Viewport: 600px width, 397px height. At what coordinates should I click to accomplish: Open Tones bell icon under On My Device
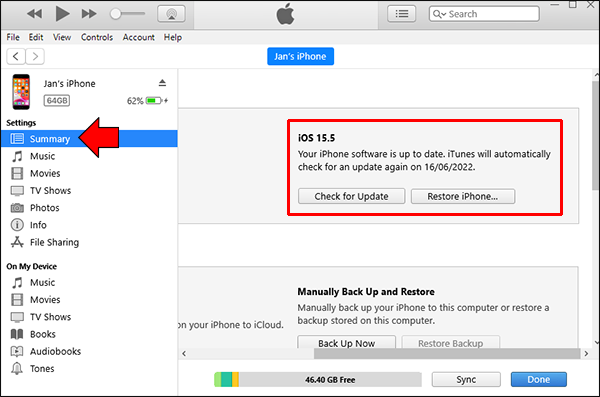[17, 369]
